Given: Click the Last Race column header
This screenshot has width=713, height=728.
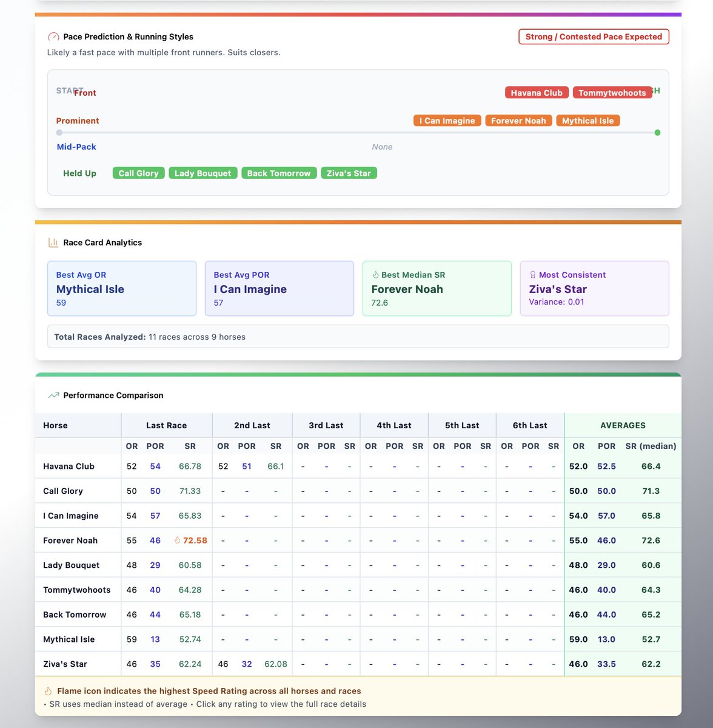Looking at the screenshot, I should [x=166, y=425].
